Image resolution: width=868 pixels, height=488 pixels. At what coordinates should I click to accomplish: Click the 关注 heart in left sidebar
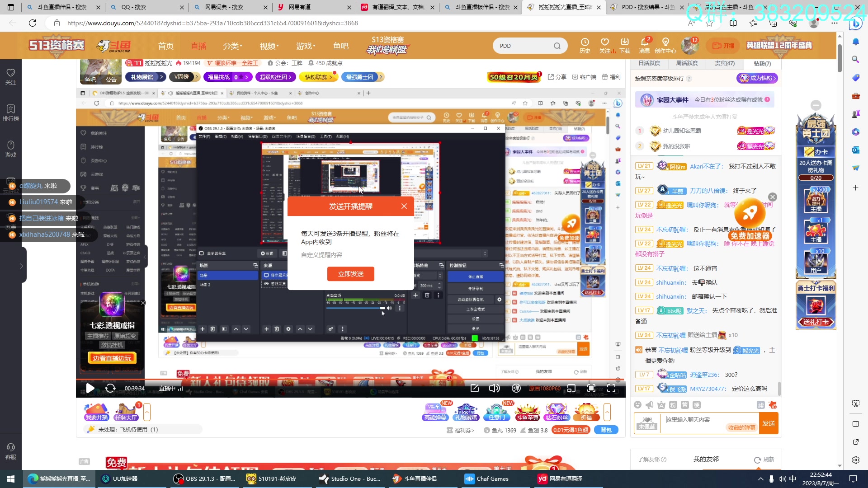(11, 76)
